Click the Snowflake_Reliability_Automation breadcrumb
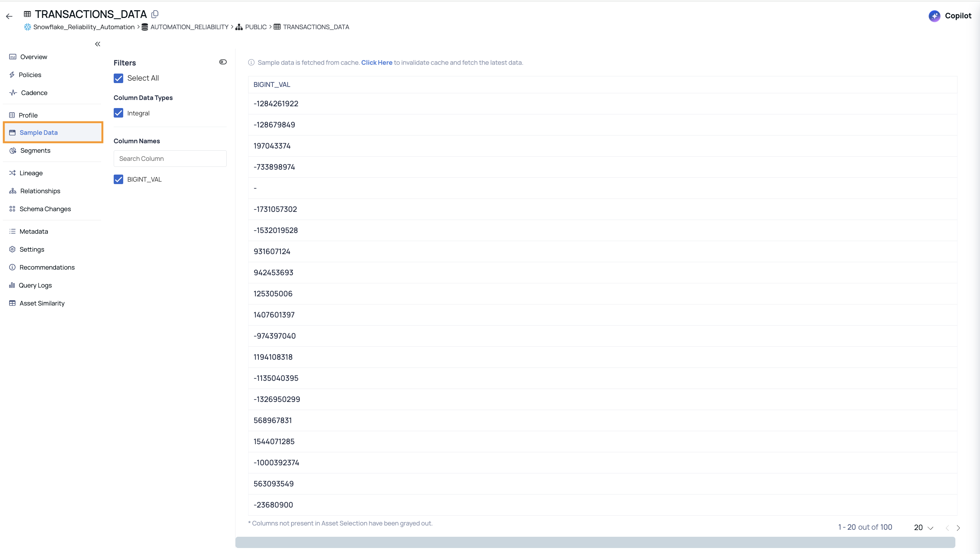Image resolution: width=980 pixels, height=554 pixels. tap(84, 27)
